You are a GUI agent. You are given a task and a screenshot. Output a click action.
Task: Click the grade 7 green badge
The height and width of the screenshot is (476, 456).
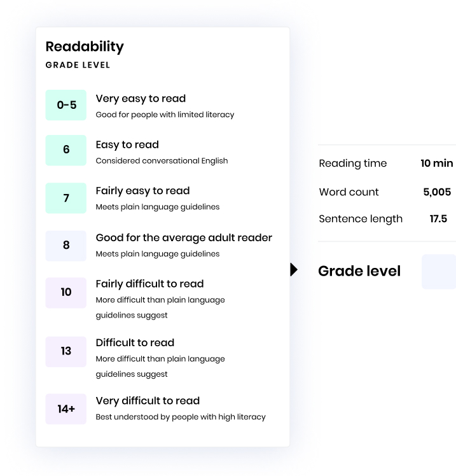(66, 198)
